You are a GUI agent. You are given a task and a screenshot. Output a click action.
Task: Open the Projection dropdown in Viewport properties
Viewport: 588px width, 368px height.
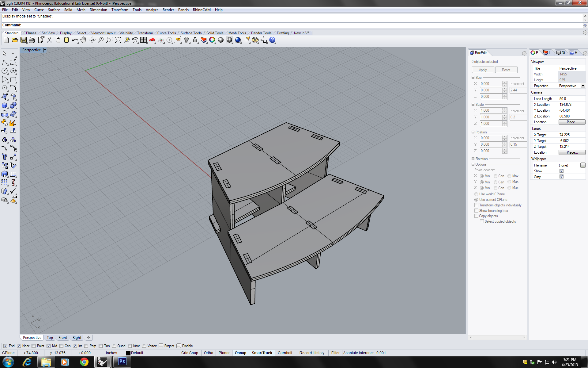583,86
